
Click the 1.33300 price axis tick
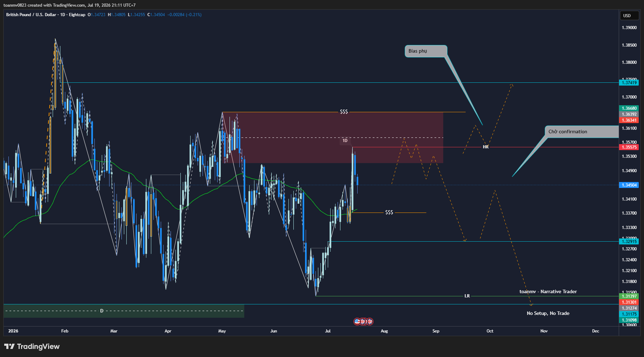coord(629,228)
